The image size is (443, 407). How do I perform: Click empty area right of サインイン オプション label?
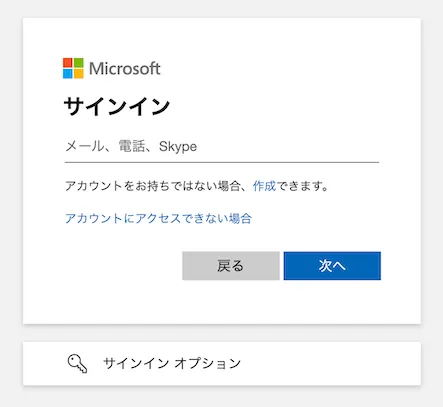(330, 364)
